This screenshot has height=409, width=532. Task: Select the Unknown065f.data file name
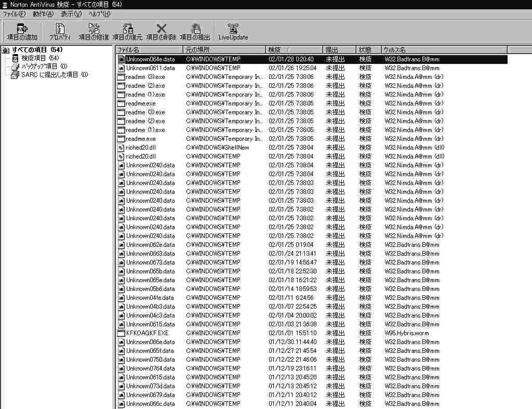(150, 351)
